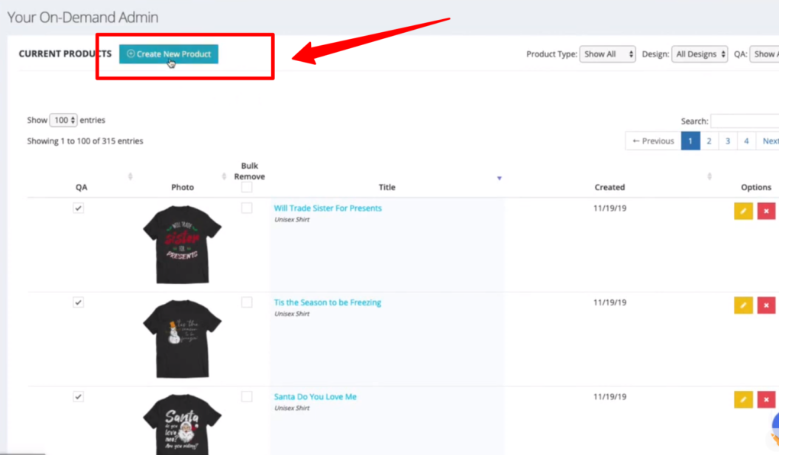Toggle QA checkbox for Will Trade Sister row
Image resolution: width=785 pixels, height=459 pixels.
coord(78,208)
